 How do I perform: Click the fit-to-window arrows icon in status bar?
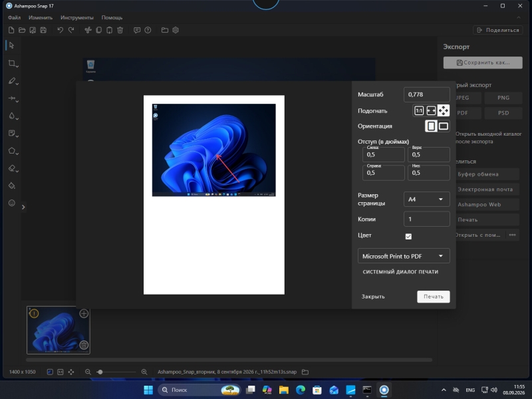[x=71, y=372]
